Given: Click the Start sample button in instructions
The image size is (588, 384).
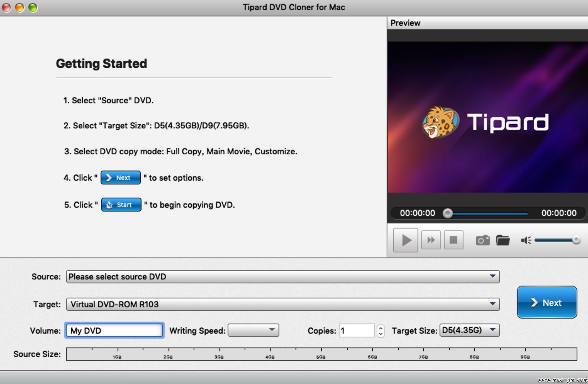Looking at the screenshot, I should 121,205.
